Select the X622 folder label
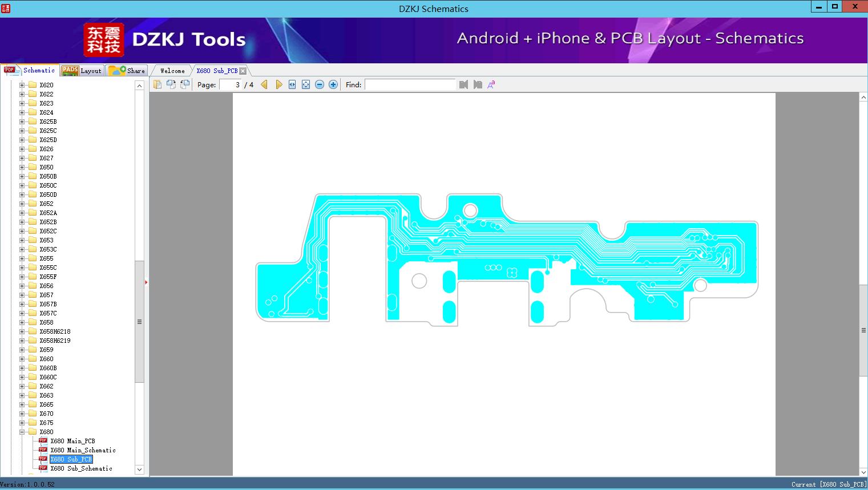This screenshot has height=490, width=868. click(46, 94)
